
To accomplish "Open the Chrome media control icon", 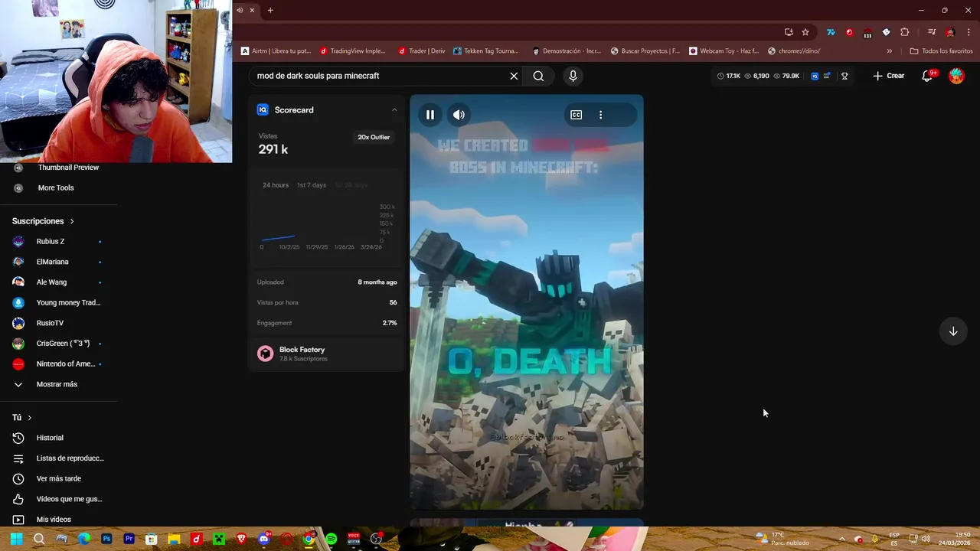I will click(x=931, y=32).
